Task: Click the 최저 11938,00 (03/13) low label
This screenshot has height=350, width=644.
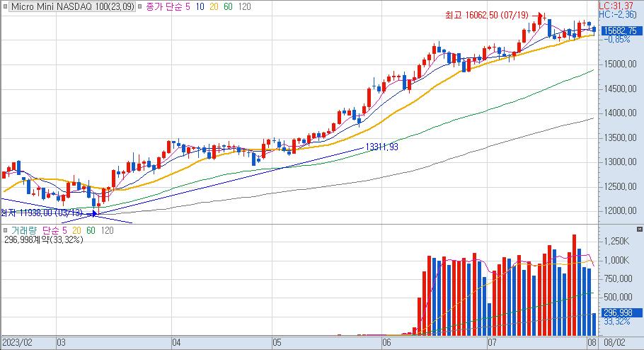Action: point(41,213)
